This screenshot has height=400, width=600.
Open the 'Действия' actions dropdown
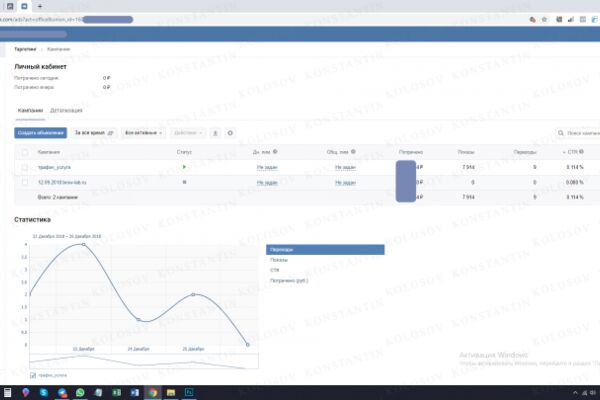pos(188,133)
